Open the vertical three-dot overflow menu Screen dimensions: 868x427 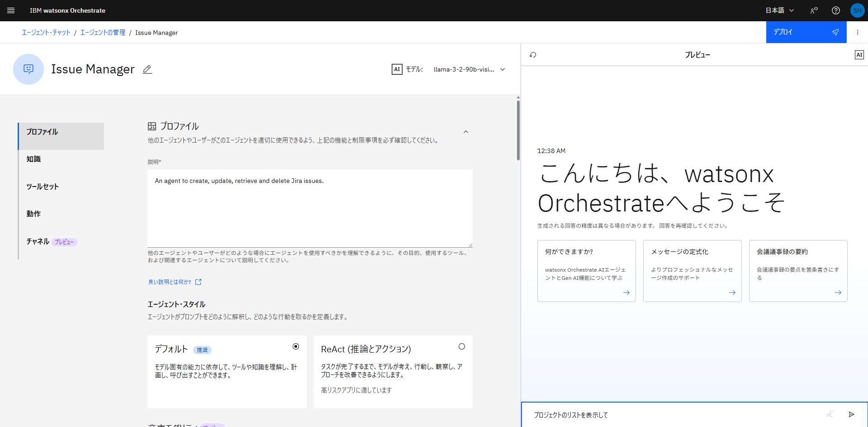(857, 32)
